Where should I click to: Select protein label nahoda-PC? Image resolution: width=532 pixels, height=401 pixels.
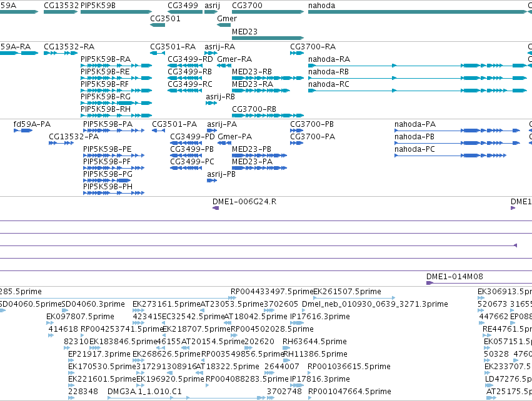tap(414, 149)
